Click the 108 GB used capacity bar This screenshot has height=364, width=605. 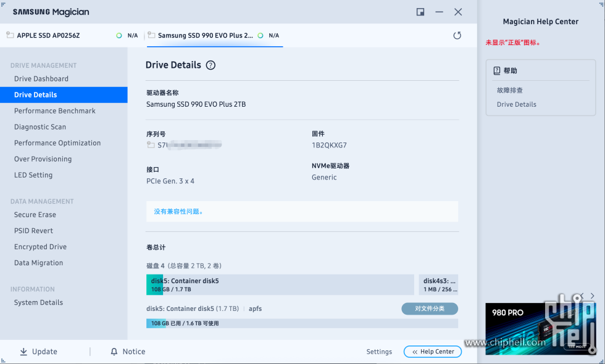point(302,323)
